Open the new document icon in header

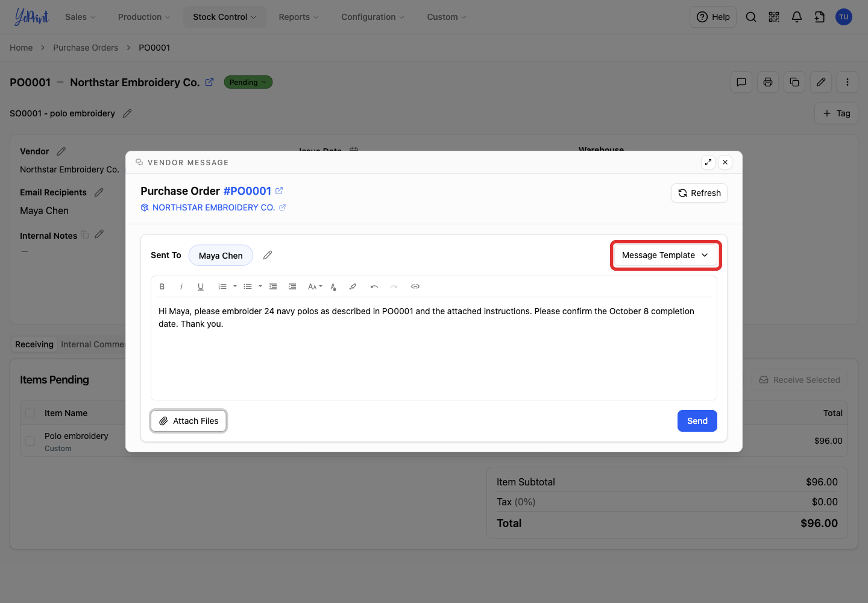tap(820, 17)
